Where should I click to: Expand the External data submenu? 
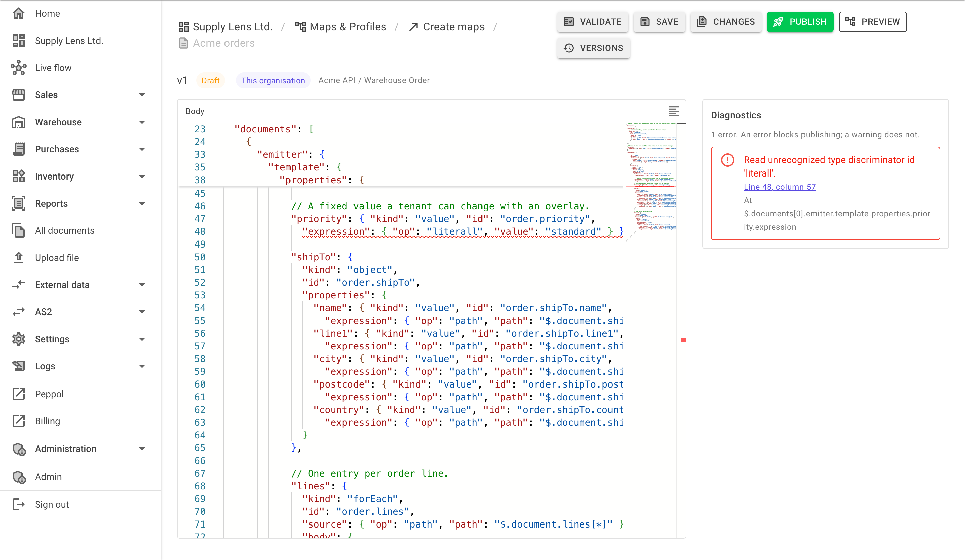coord(142,285)
